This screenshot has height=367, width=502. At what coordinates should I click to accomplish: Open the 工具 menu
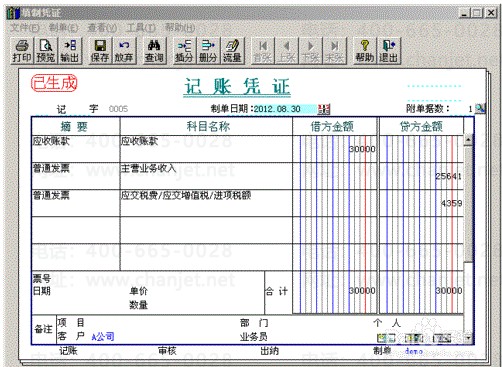pos(141,27)
